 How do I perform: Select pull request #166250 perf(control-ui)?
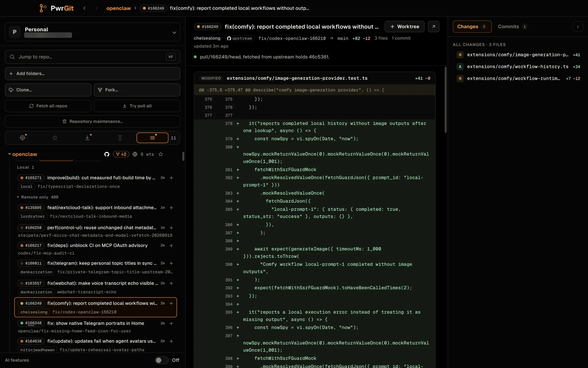tap(96, 231)
